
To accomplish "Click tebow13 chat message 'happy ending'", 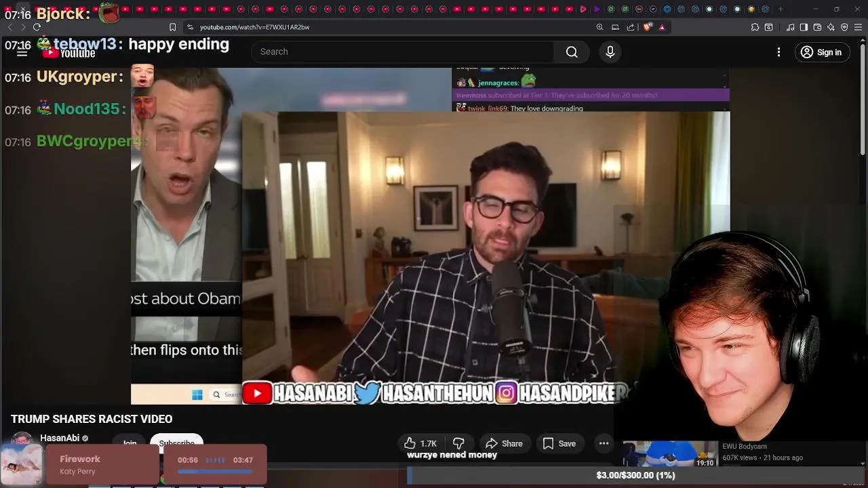I will click(x=178, y=44).
